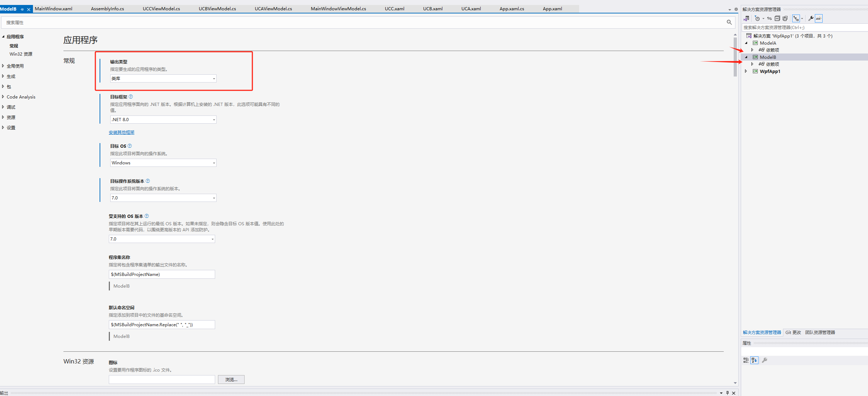Click the properties page vertical scrollbar thumb

click(x=735, y=57)
